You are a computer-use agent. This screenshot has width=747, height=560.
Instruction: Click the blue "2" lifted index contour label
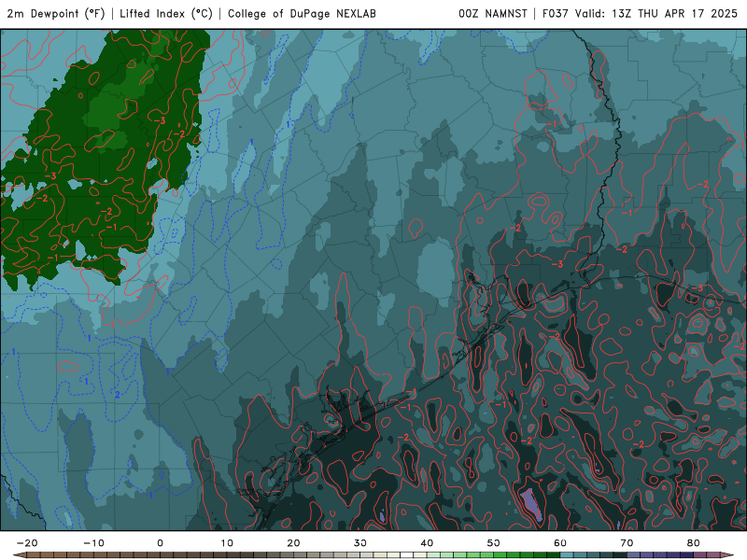point(118,395)
